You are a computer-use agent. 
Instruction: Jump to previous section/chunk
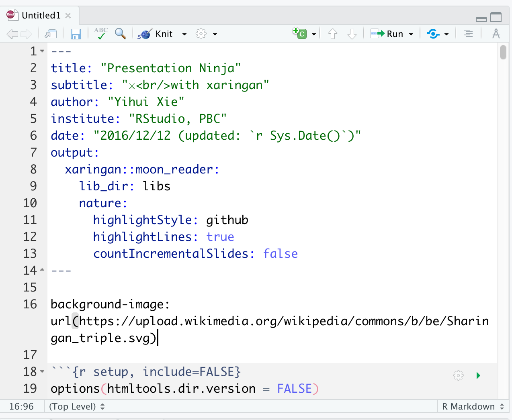click(332, 34)
